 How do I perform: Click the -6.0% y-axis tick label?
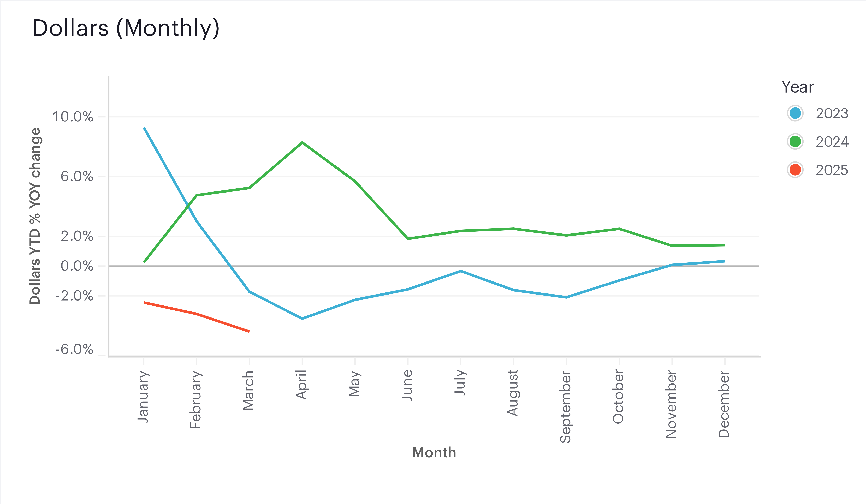click(x=75, y=349)
